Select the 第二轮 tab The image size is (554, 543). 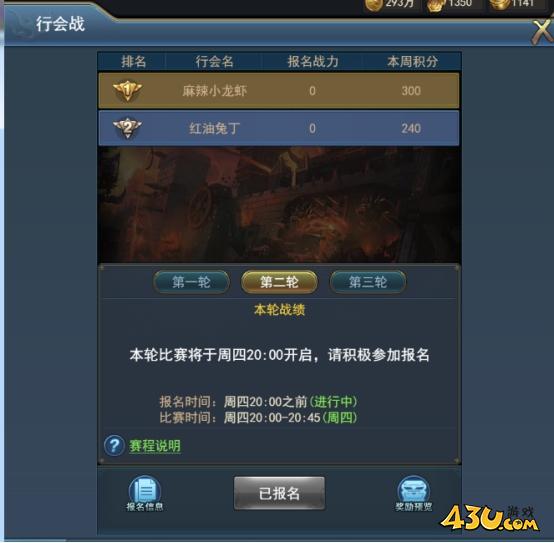point(279,282)
